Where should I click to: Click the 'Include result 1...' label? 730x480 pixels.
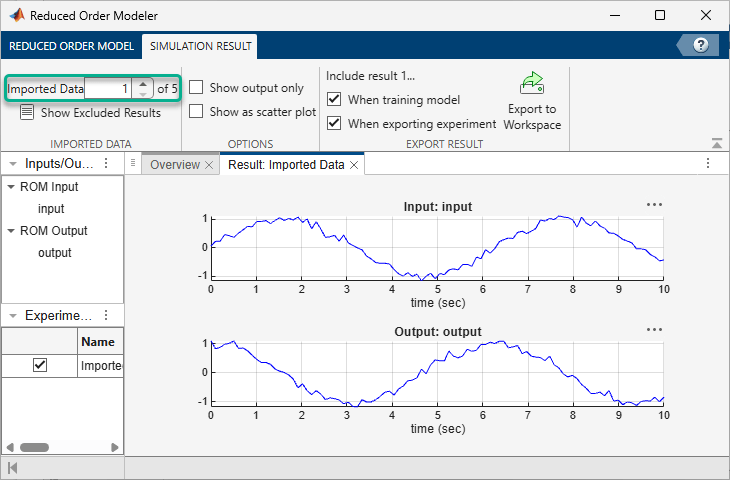click(370, 76)
